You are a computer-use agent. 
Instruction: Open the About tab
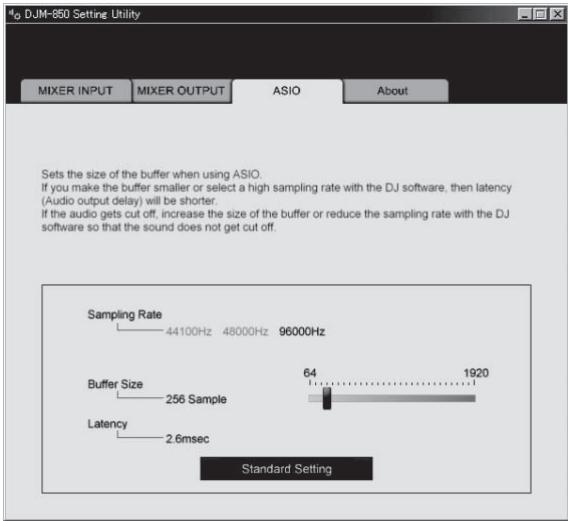[x=396, y=91]
